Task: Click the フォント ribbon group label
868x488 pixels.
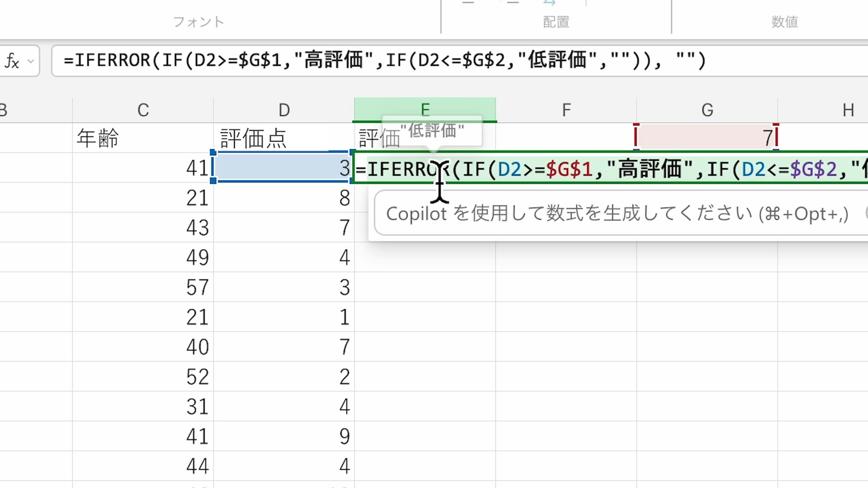Action: click(x=198, y=22)
